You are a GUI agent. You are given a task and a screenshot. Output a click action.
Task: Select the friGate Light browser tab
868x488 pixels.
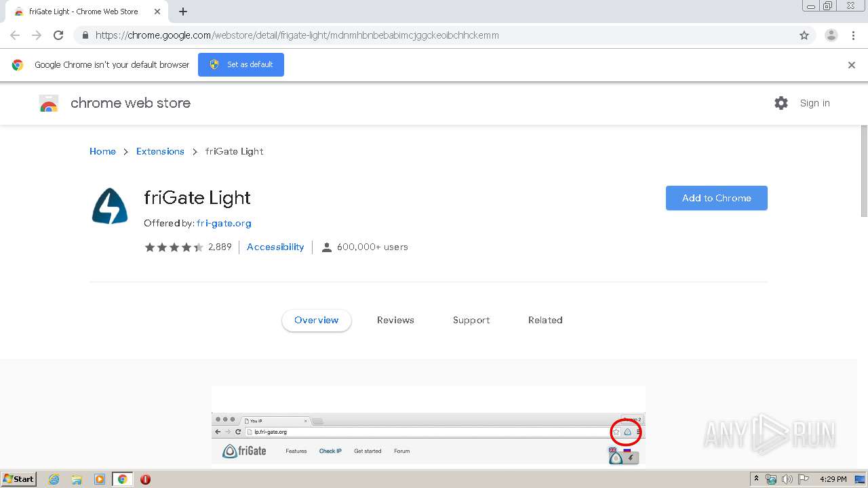[x=86, y=12]
